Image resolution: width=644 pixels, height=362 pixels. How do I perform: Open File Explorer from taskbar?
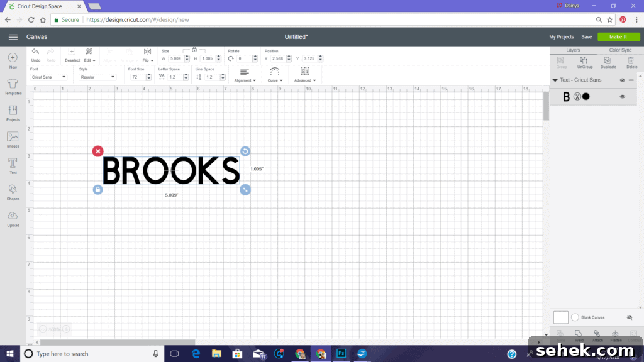coord(216,354)
